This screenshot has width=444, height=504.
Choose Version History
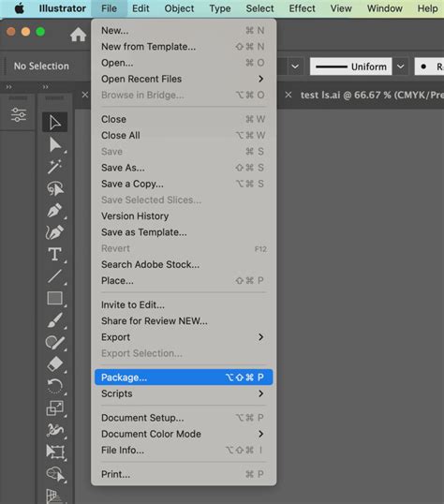184,216
